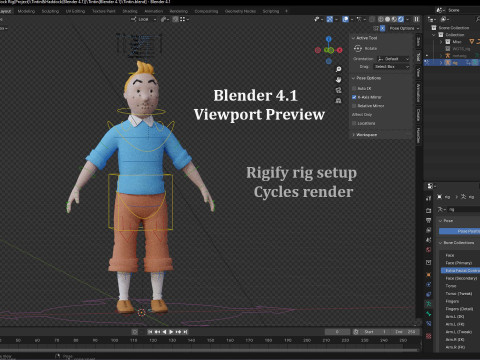Switch to Material Preview shading

[x=394, y=19]
